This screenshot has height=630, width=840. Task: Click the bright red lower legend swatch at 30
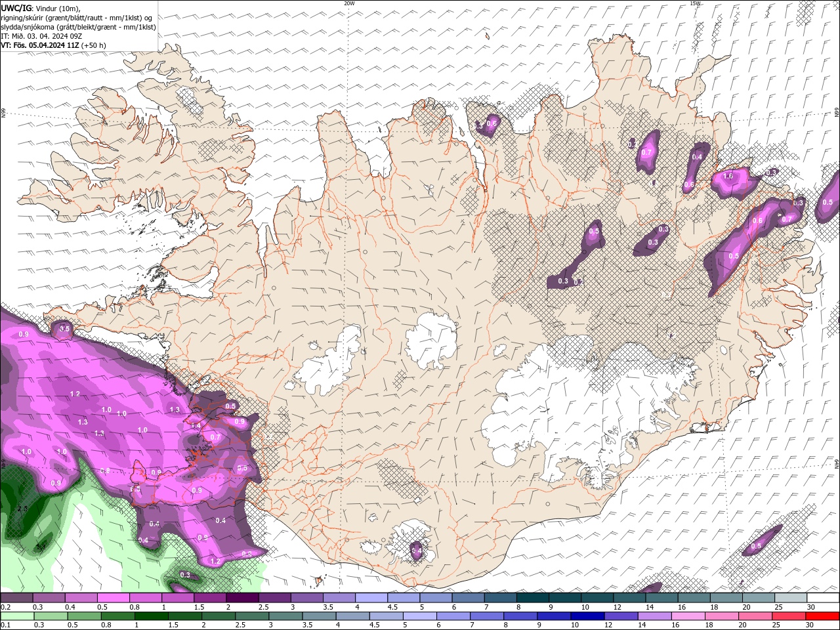click(822, 616)
